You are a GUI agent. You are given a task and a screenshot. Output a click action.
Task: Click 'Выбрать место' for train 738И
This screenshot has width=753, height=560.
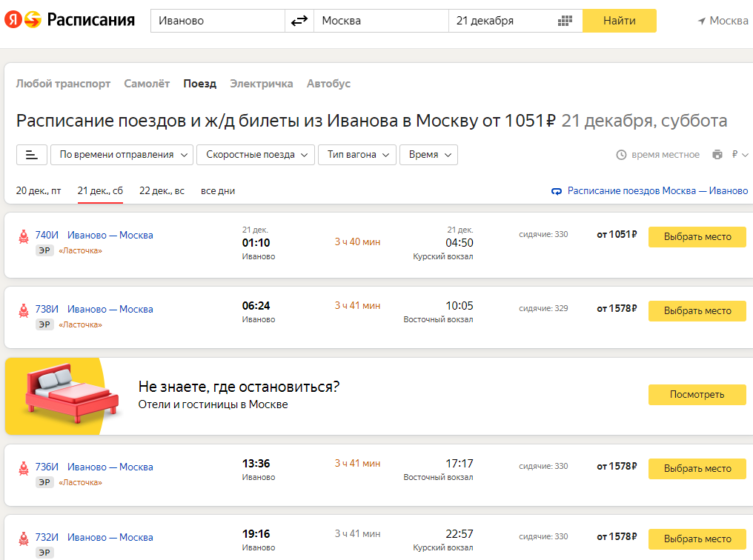(697, 311)
